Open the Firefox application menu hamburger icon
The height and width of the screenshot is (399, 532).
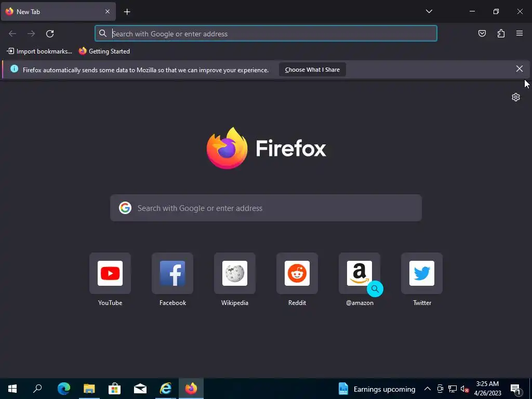520,33
